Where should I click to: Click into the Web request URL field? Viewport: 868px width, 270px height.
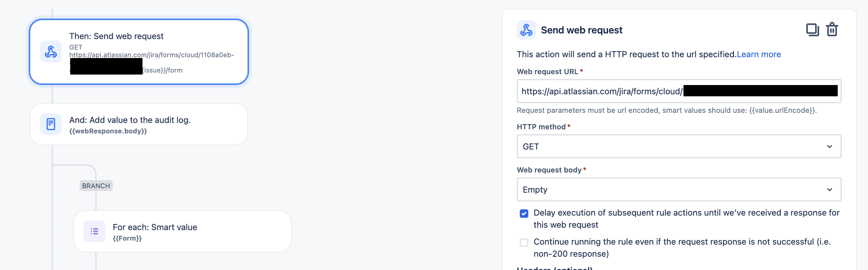pyautogui.click(x=679, y=91)
